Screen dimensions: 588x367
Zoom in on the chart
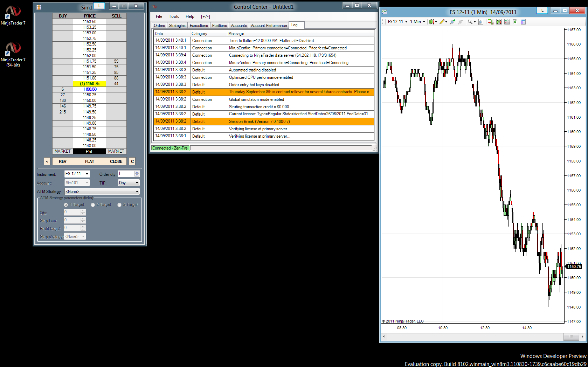coord(452,22)
